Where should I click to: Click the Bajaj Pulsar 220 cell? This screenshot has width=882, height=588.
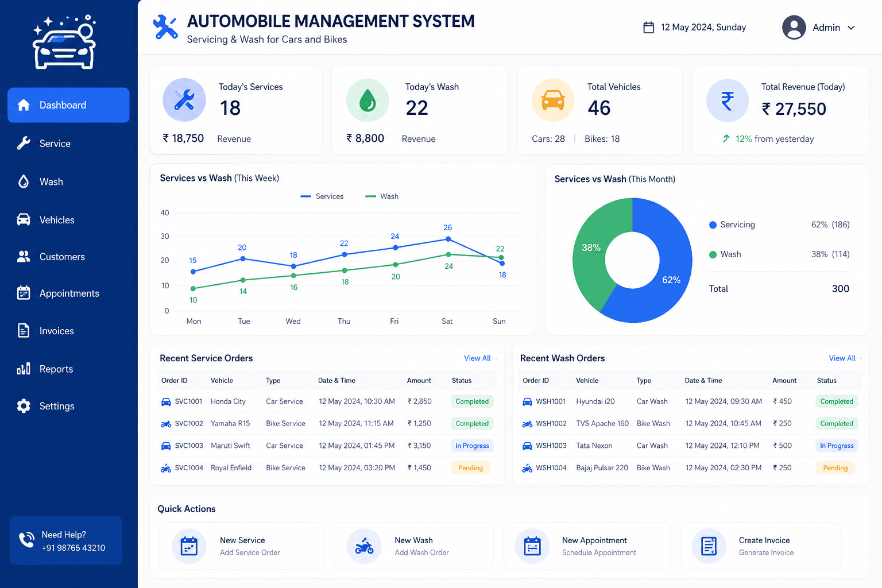(x=602, y=468)
